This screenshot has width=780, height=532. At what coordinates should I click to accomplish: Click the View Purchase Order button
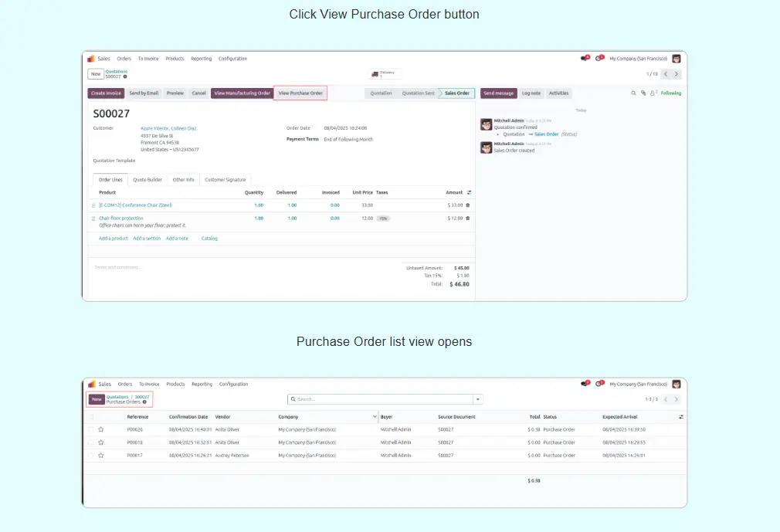[x=300, y=93]
